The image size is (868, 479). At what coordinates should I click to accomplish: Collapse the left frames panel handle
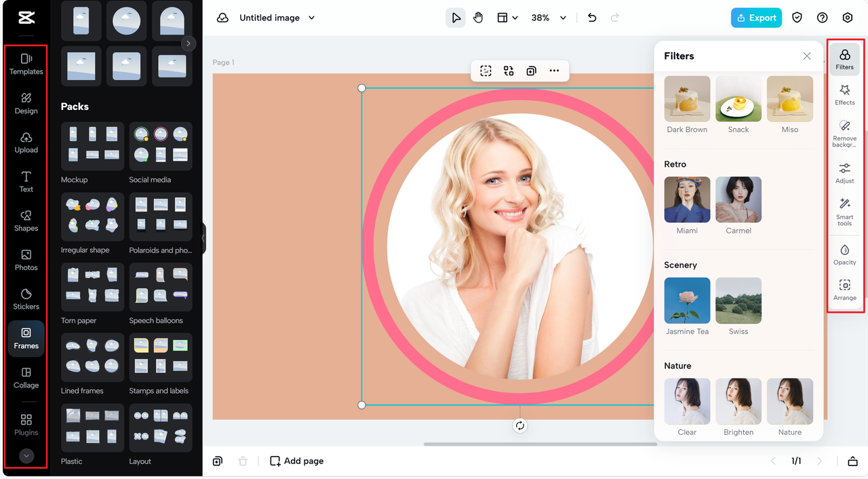203,239
